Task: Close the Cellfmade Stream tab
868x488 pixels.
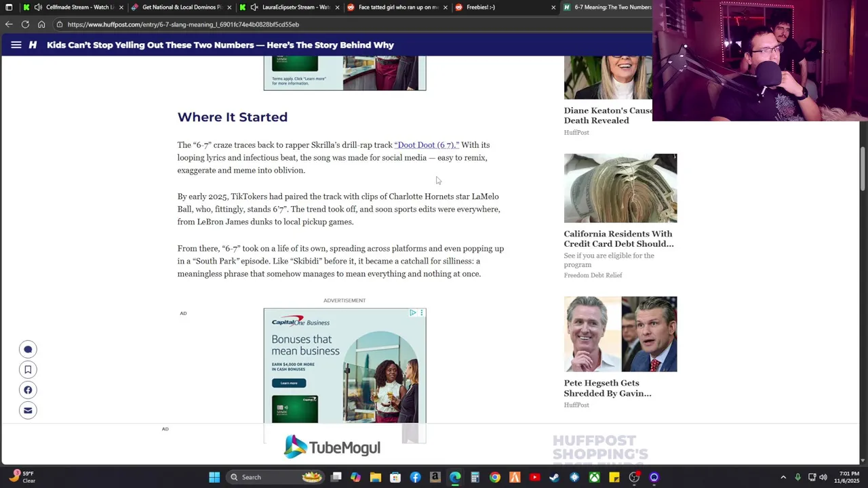Action: click(x=121, y=7)
